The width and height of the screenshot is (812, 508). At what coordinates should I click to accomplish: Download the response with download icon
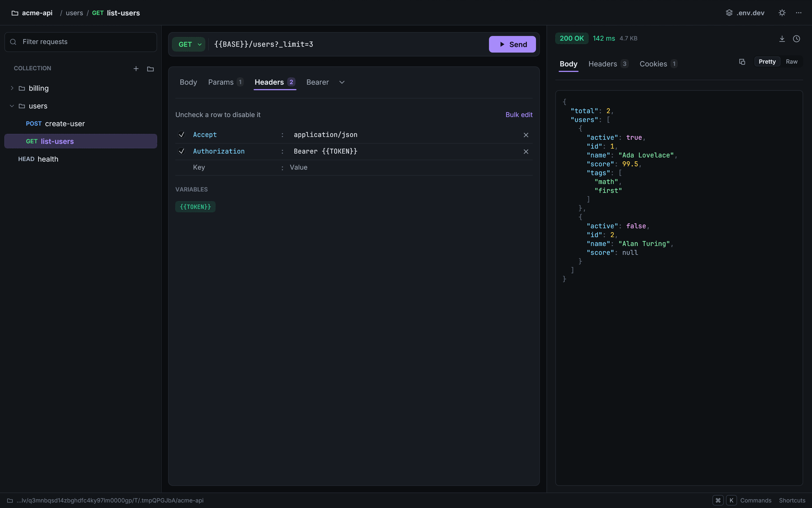click(x=782, y=39)
